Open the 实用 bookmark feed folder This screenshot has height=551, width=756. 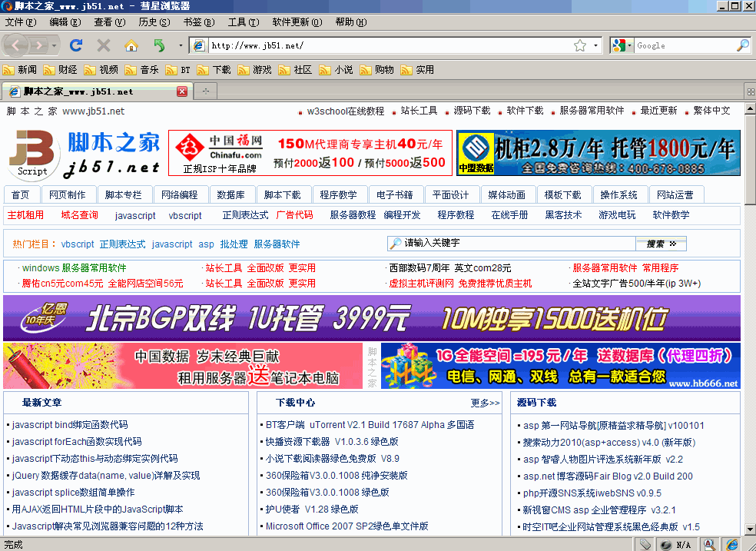(x=417, y=70)
